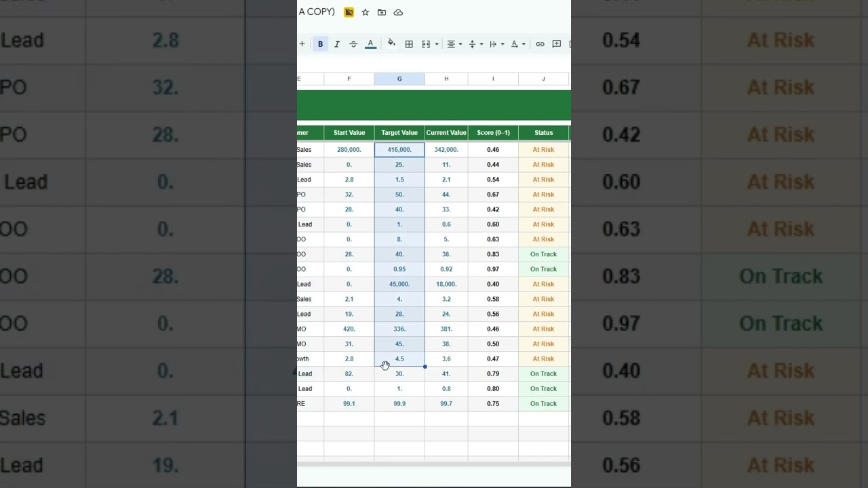Select start value cell 82.

(x=349, y=373)
